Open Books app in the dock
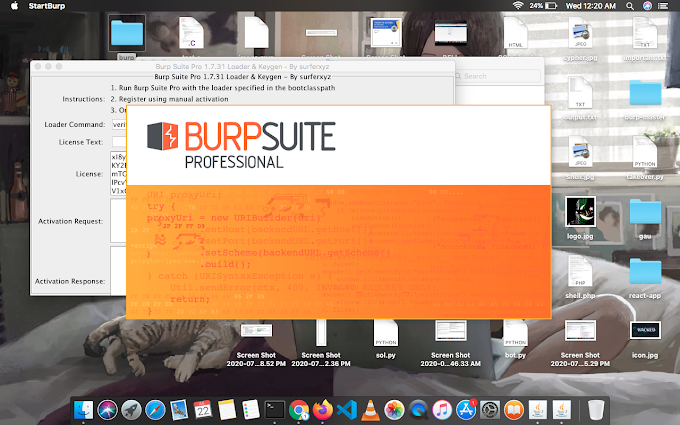 click(514, 410)
